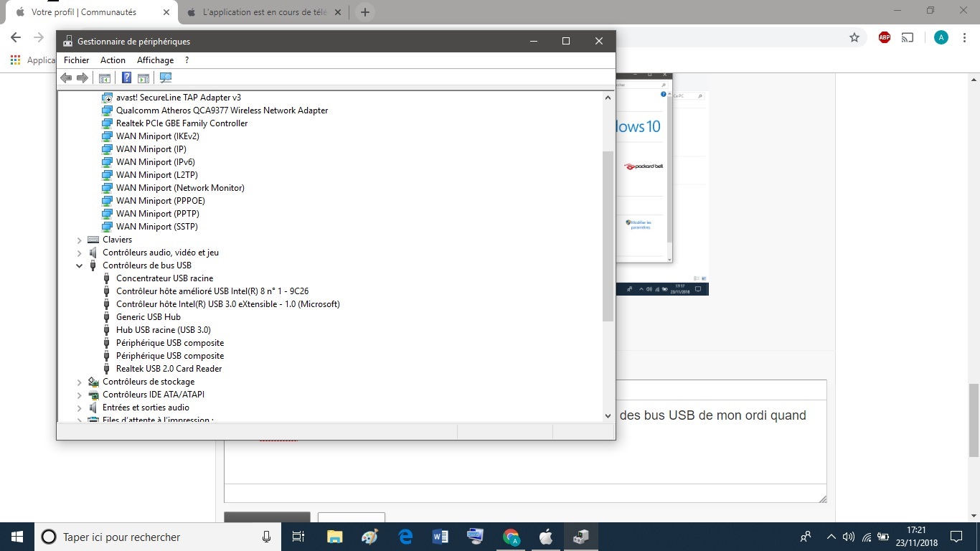Image resolution: width=980 pixels, height=551 pixels.
Task: Click the icon of Contrôleurs de stockage category
Action: coord(93,382)
